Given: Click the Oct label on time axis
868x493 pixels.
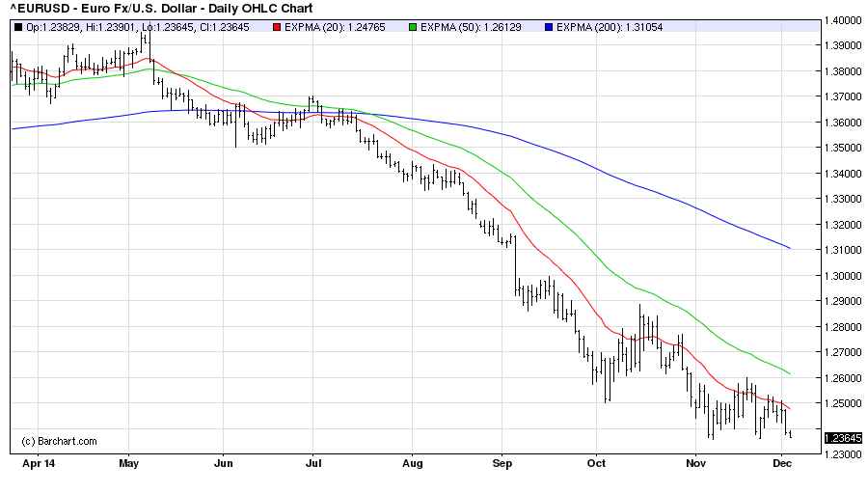Looking at the screenshot, I should (596, 463).
